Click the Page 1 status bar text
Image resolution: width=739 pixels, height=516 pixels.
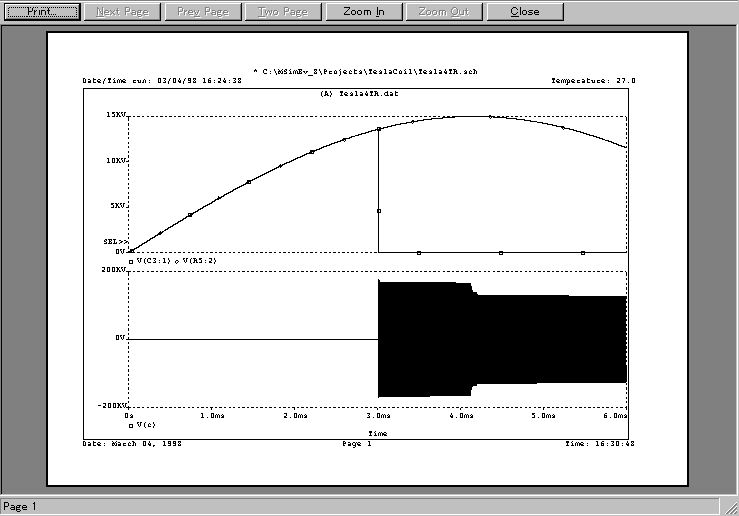21,507
